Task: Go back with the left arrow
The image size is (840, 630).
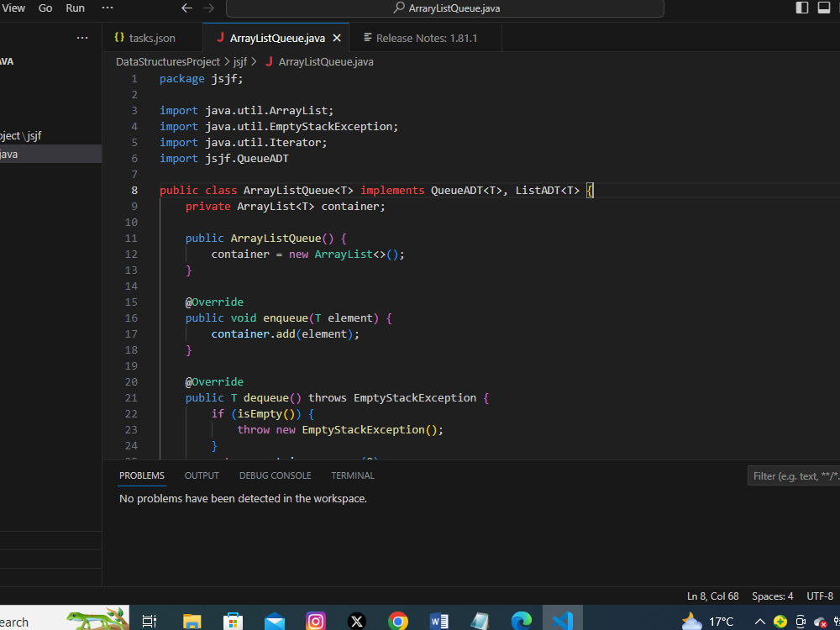Action: pyautogui.click(x=186, y=8)
